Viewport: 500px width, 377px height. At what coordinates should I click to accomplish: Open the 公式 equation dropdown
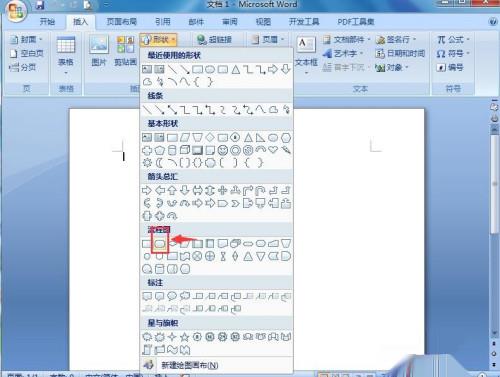(x=453, y=40)
